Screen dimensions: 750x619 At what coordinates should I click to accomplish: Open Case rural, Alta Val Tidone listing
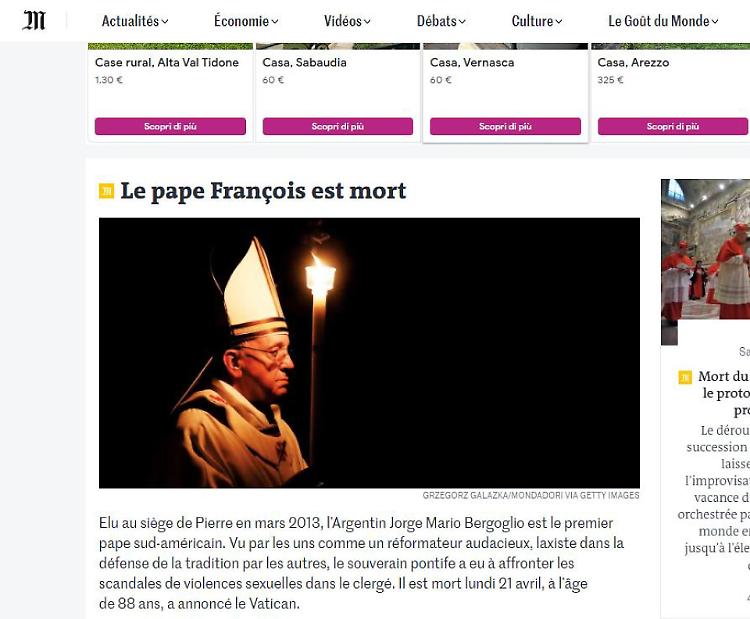[x=166, y=62]
